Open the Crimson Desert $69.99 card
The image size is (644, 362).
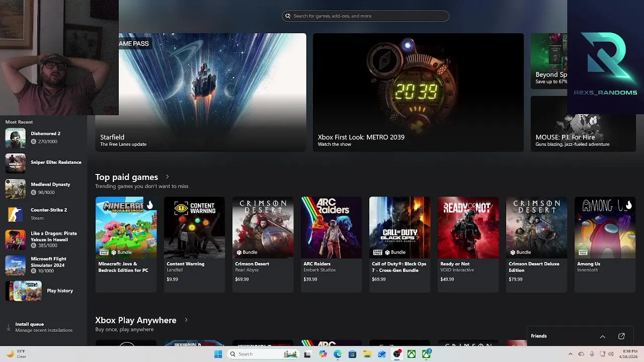point(263,244)
